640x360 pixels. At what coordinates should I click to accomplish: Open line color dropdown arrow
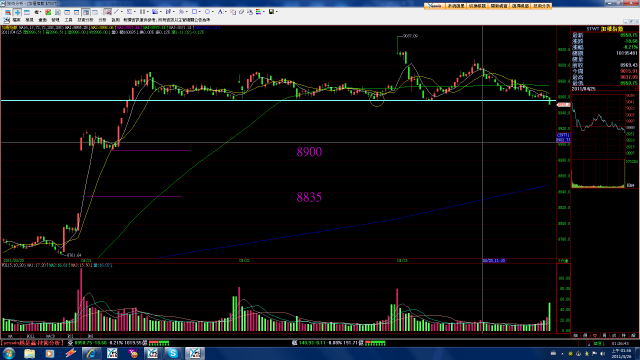[264, 12]
